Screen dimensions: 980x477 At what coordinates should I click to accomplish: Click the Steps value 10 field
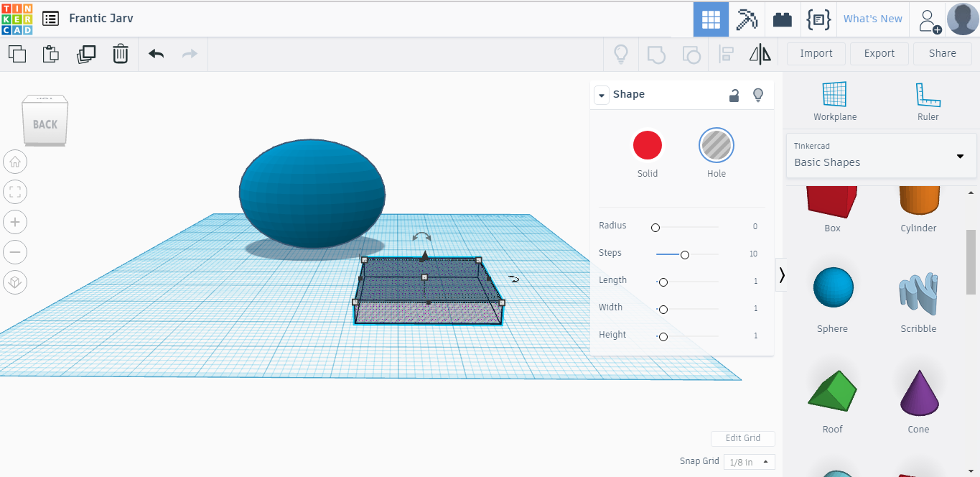[753, 254]
